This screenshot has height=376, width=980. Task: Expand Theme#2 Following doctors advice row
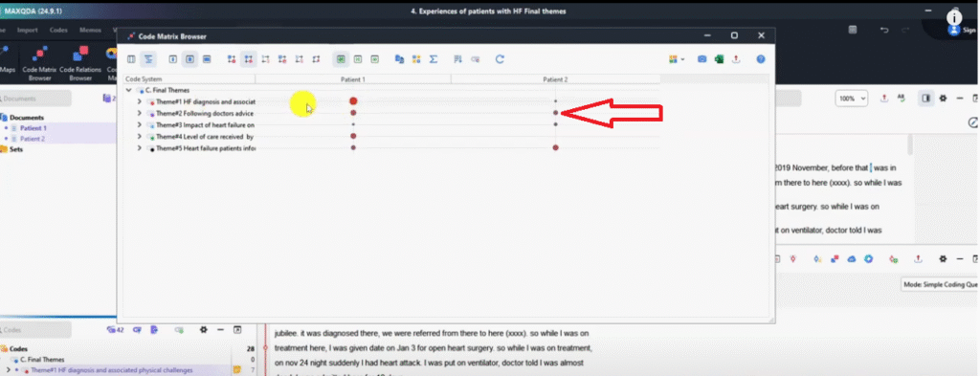pos(140,113)
